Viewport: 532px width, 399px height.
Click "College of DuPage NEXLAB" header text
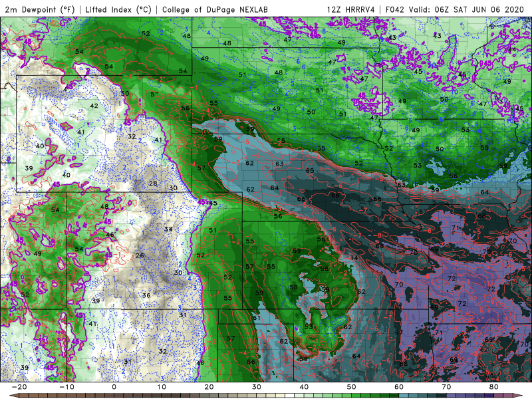tap(215, 9)
